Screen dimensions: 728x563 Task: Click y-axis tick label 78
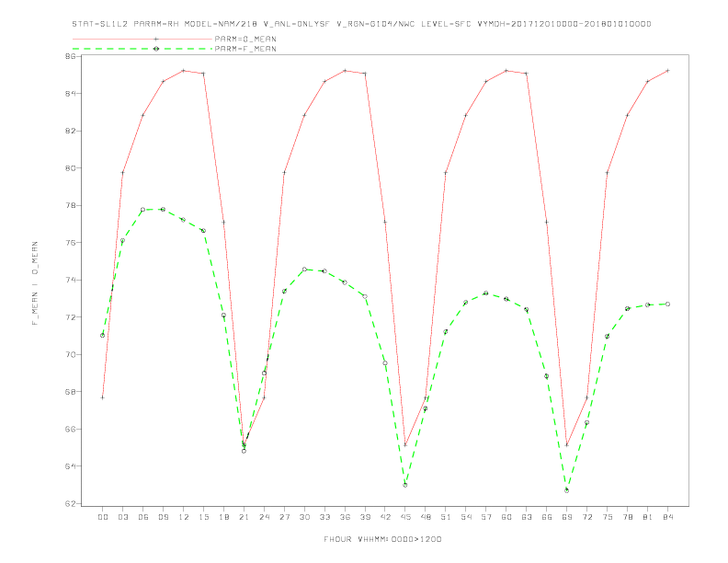[71, 205]
